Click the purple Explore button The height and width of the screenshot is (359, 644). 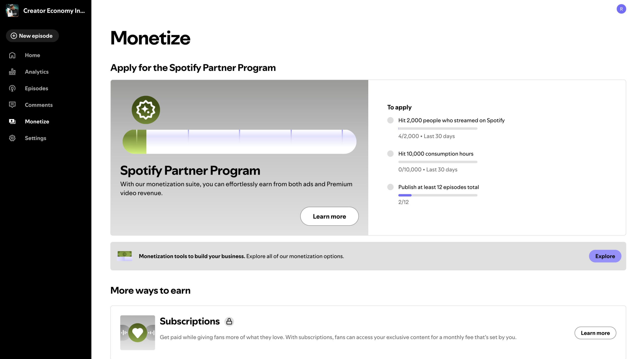pos(605,256)
